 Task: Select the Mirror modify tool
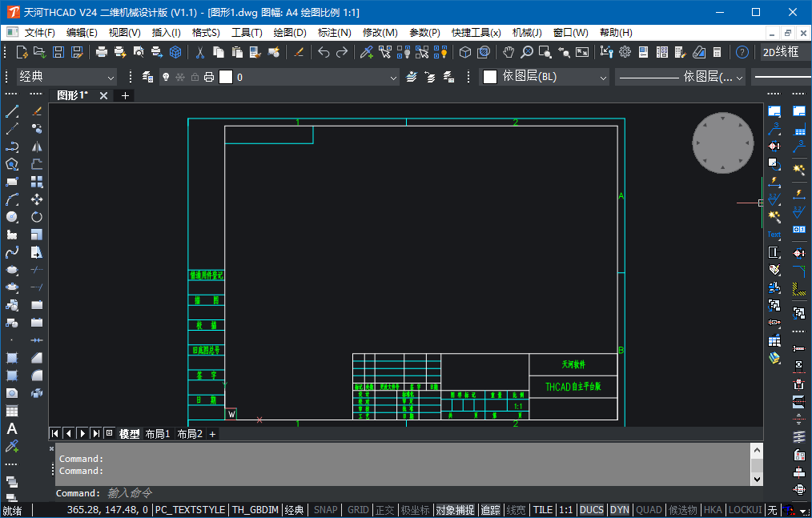[37, 147]
